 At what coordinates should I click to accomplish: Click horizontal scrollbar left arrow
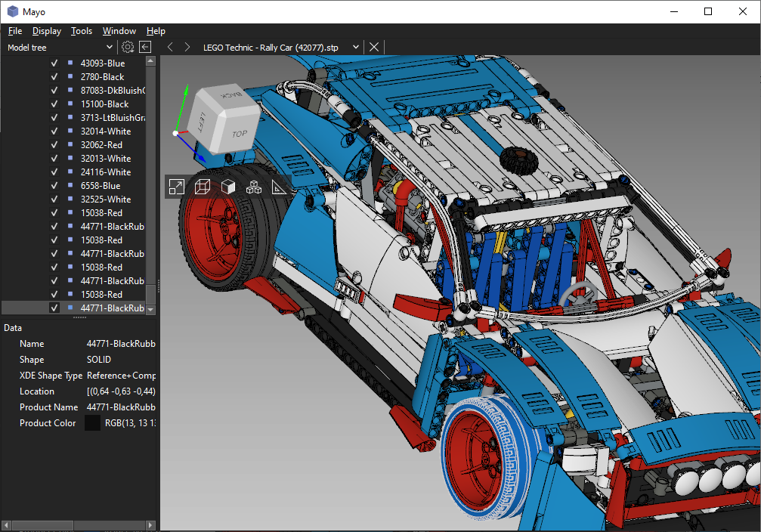pyautogui.click(x=6, y=525)
